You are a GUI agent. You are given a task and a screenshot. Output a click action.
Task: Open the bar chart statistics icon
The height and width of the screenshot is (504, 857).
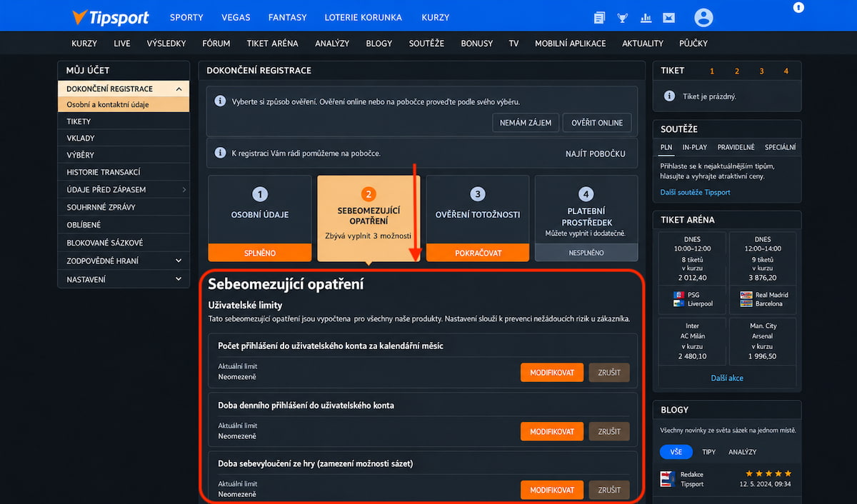coord(646,18)
